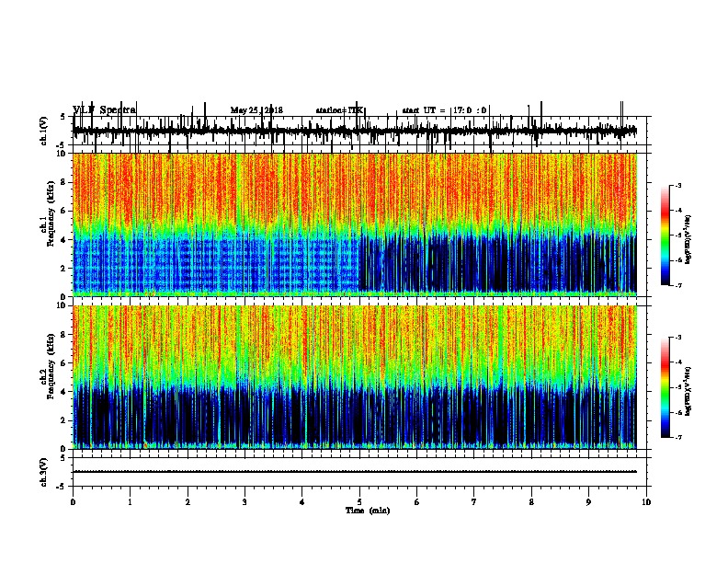The height and width of the screenshot is (563, 728).
Task: Click the "-3" value on ch.1 color bar
Action: (x=677, y=186)
